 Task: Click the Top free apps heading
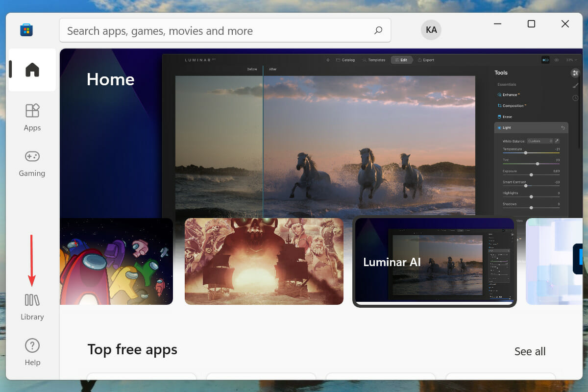pyautogui.click(x=132, y=349)
